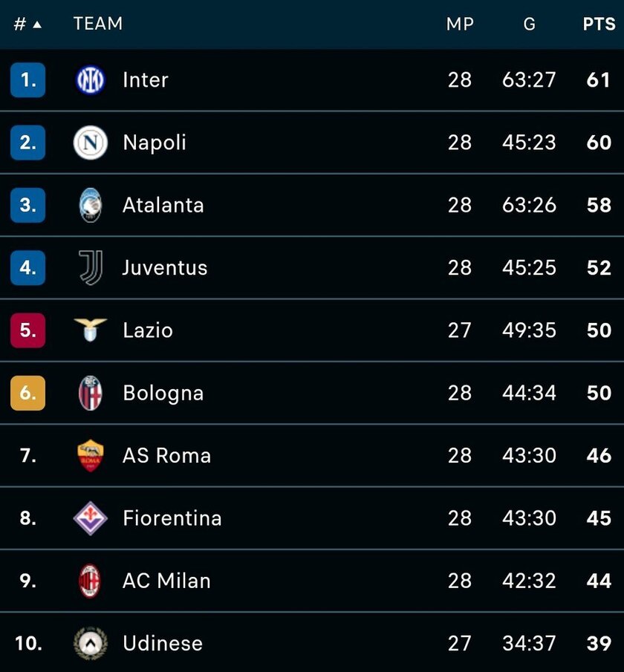Click the G goals column header
This screenshot has height=672, width=624.
click(x=529, y=24)
